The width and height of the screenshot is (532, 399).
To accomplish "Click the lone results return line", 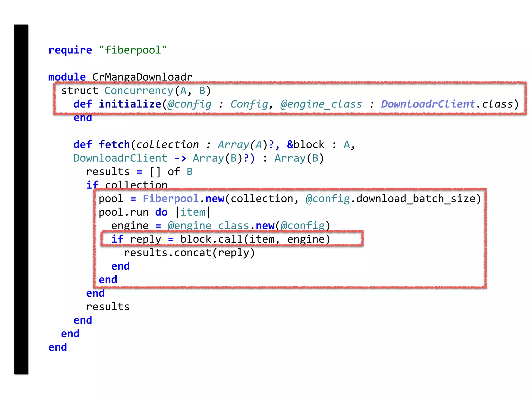I will (108, 307).
